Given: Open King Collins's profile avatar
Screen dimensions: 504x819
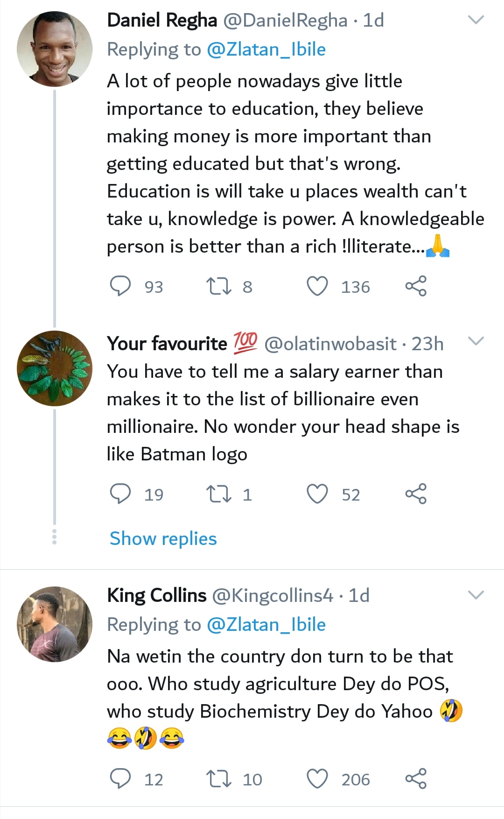Looking at the screenshot, I should pyautogui.click(x=55, y=624).
